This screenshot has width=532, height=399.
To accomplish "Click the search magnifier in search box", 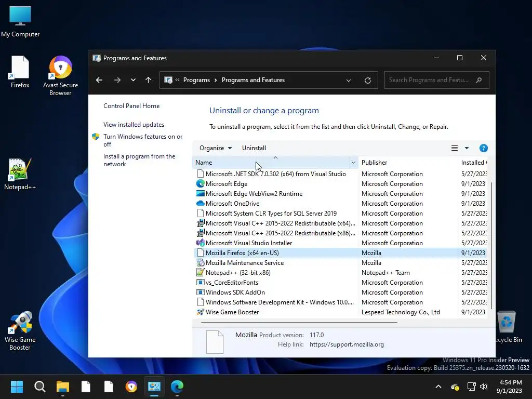I will (x=478, y=80).
